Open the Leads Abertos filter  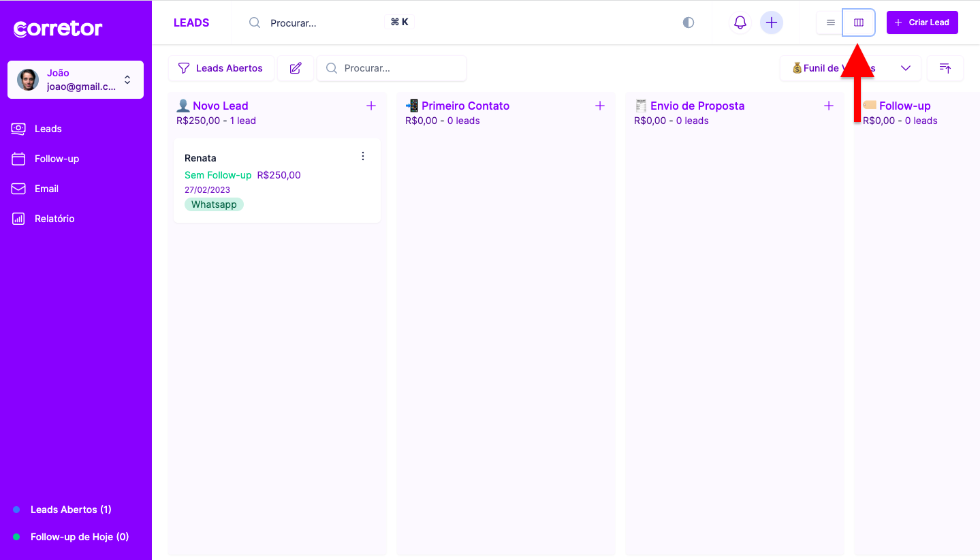point(221,68)
